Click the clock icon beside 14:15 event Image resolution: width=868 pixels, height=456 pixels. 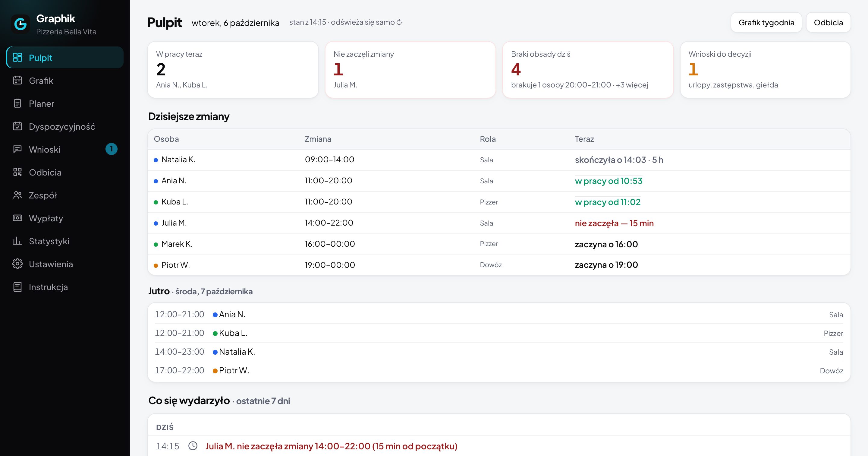[x=193, y=446]
